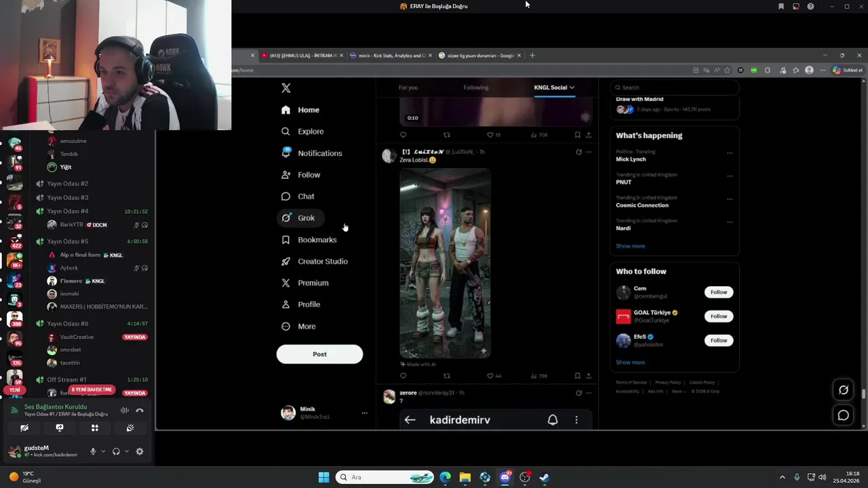
Task: Open more options on zerore's post
Action: coord(589,392)
